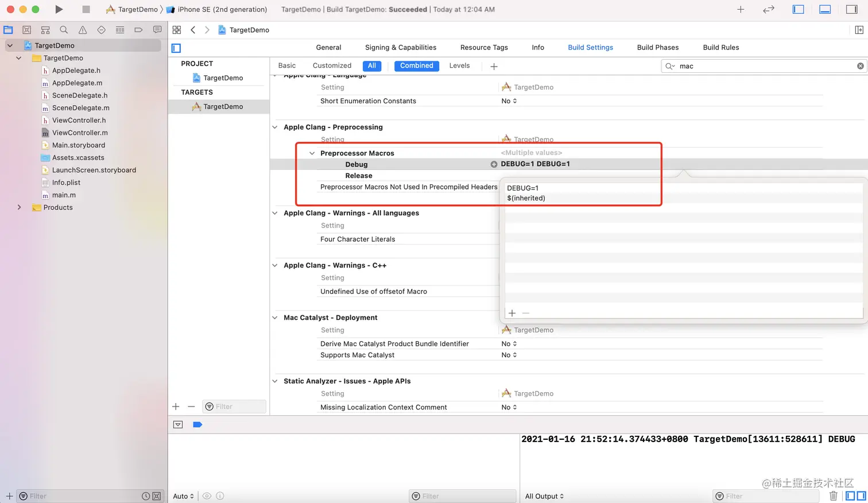The width and height of the screenshot is (868, 503).
Task: Open Supports Mac Catalyst value dropdown
Action: [x=509, y=355]
